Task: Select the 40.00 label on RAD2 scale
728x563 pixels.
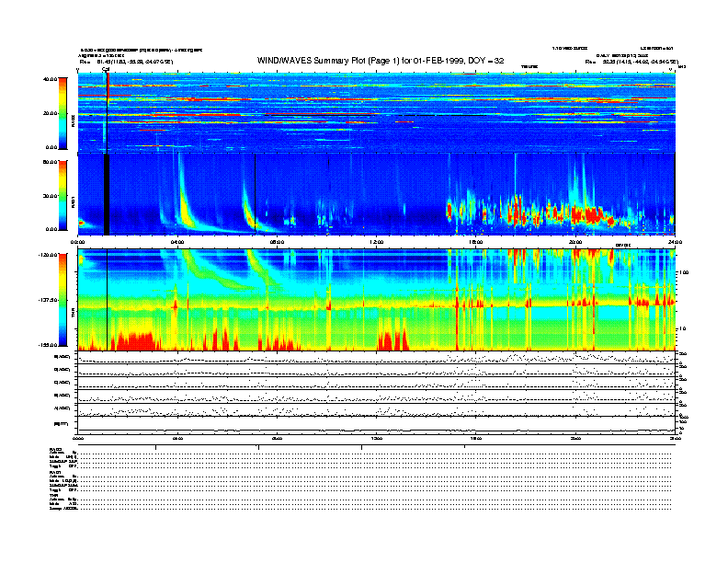Action: pyautogui.click(x=51, y=79)
